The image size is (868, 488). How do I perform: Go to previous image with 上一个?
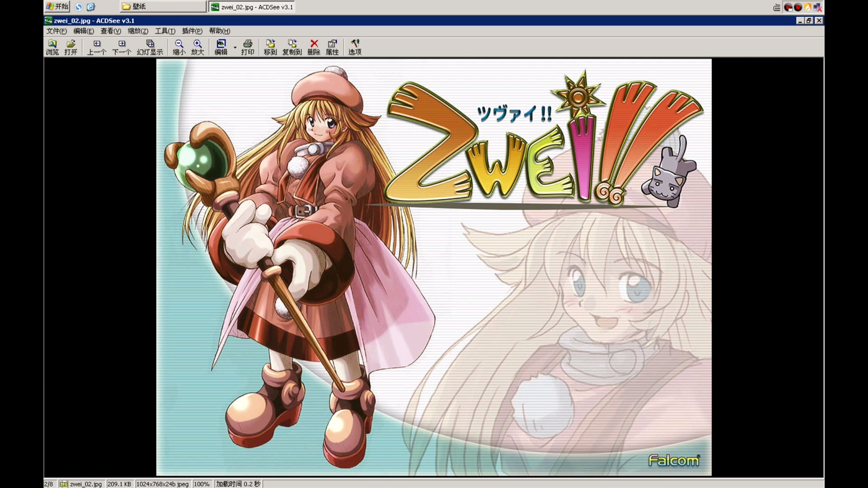[x=97, y=47]
